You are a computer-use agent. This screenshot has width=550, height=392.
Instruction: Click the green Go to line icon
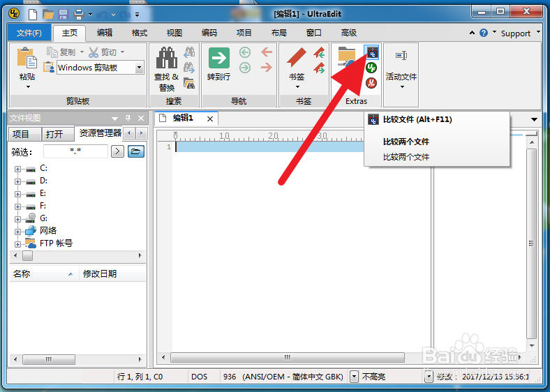(x=219, y=58)
